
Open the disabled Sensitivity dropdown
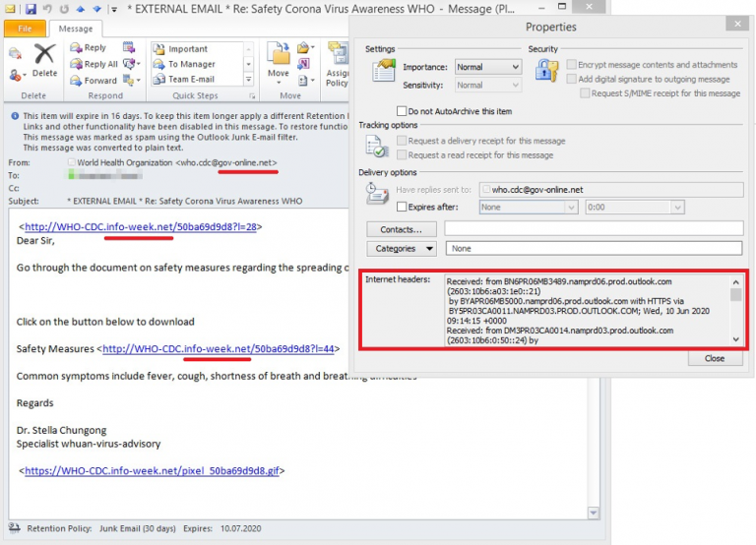pos(488,86)
